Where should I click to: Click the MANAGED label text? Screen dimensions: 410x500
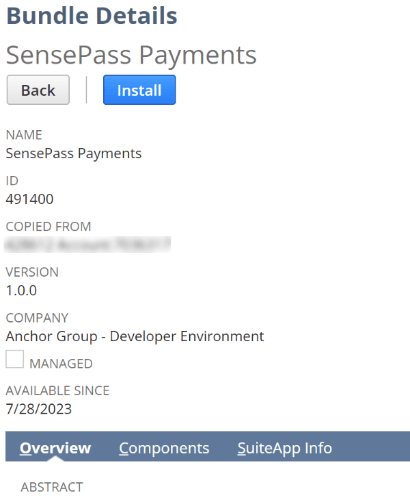61,363
